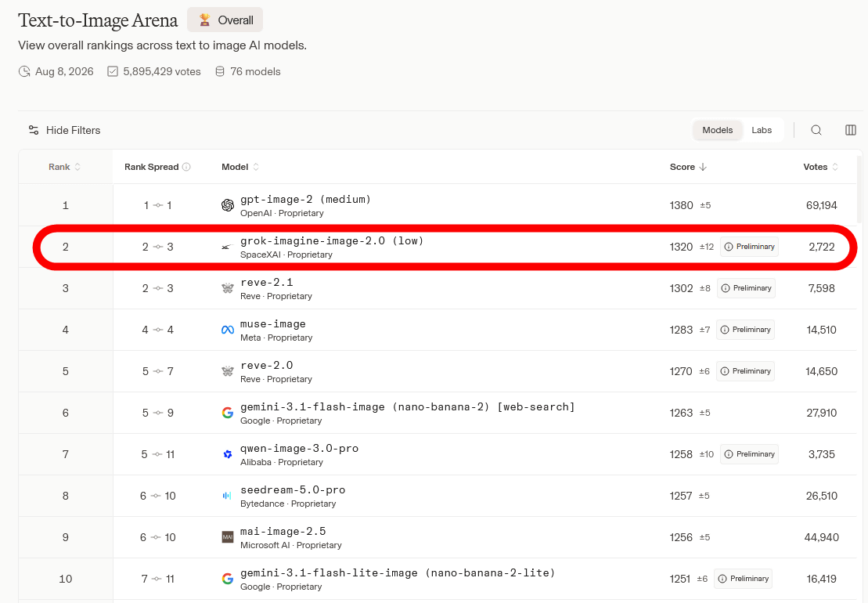Viewport: 868px width, 603px height.
Task: Click the clock icon beside Aug 8, 2026
Action: point(24,71)
